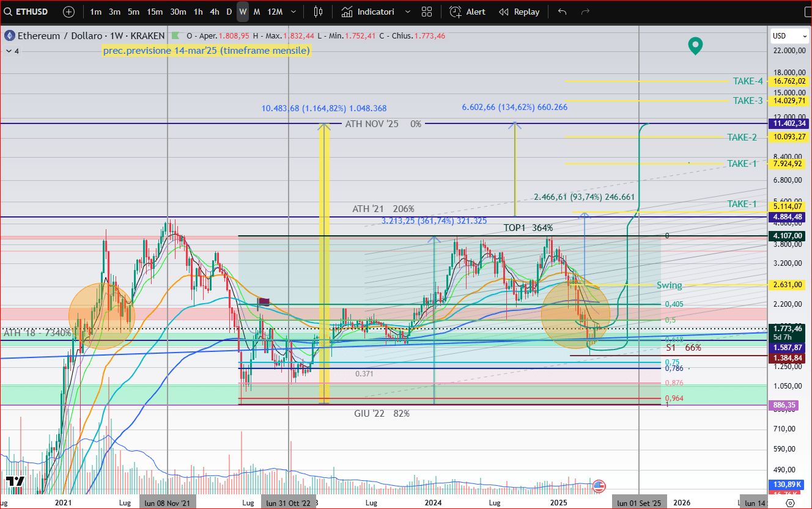Collapse the indicator legend with the chevron
The width and height of the screenshot is (812, 509).
9,51
